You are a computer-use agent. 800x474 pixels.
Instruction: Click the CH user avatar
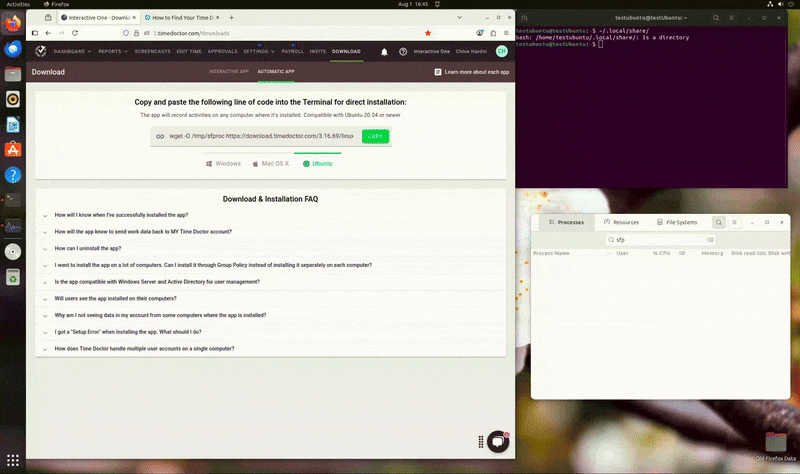pyautogui.click(x=502, y=51)
